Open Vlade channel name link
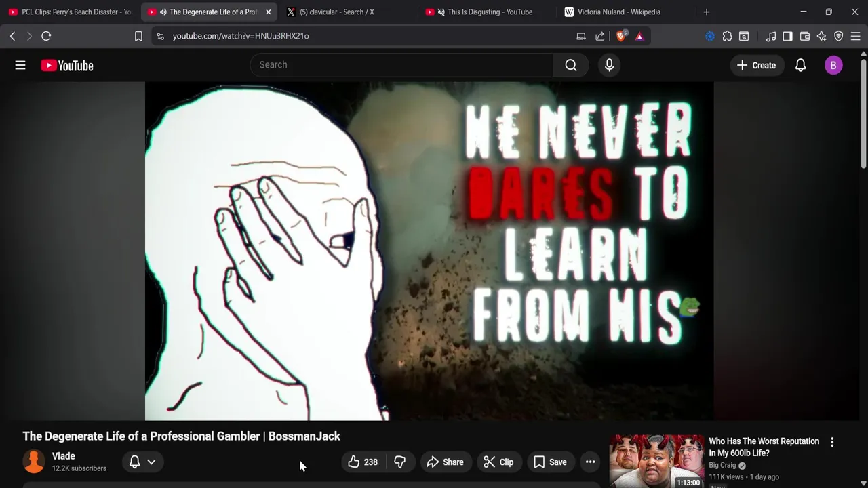Viewport: 868px width, 488px height. (63, 456)
